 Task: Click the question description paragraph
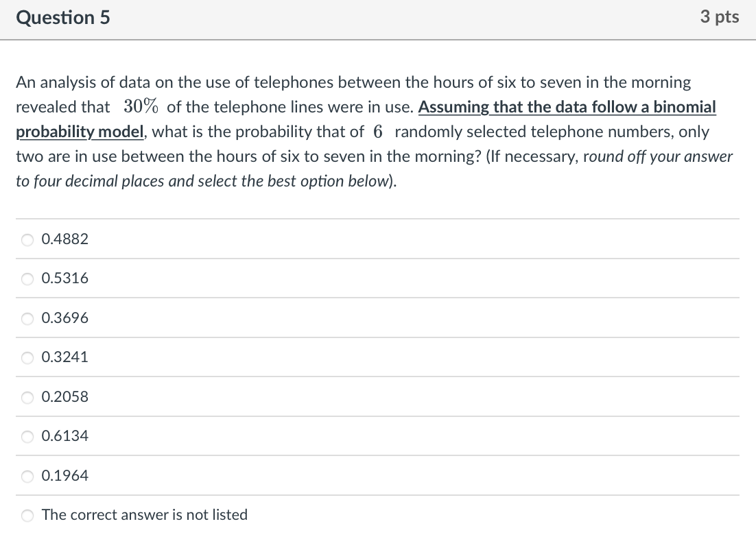pyautogui.click(x=374, y=130)
